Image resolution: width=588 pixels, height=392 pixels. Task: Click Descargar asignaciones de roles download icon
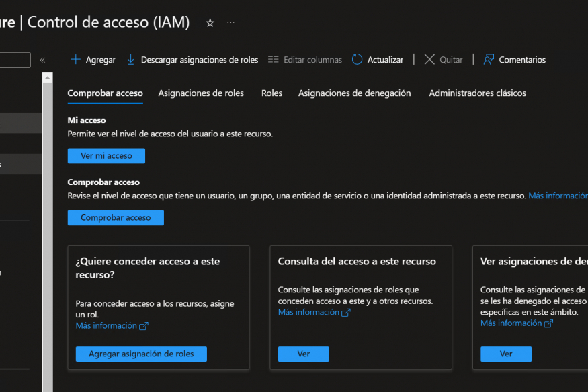(131, 60)
